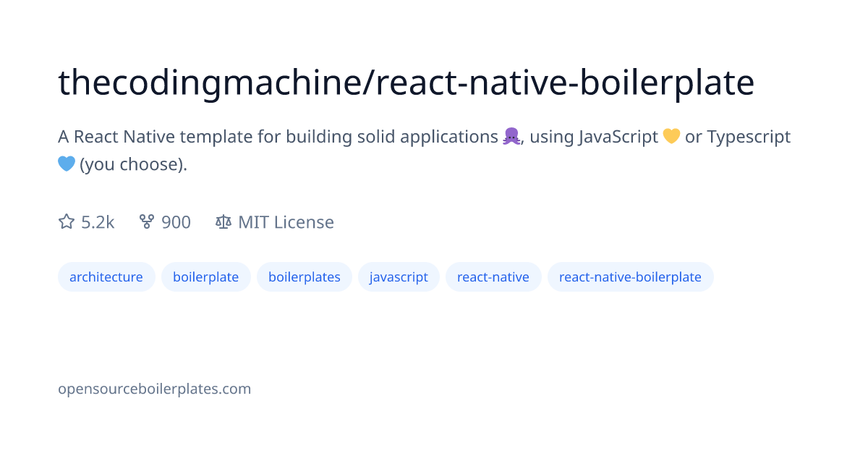Click the star outline icon

pos(66,222)
